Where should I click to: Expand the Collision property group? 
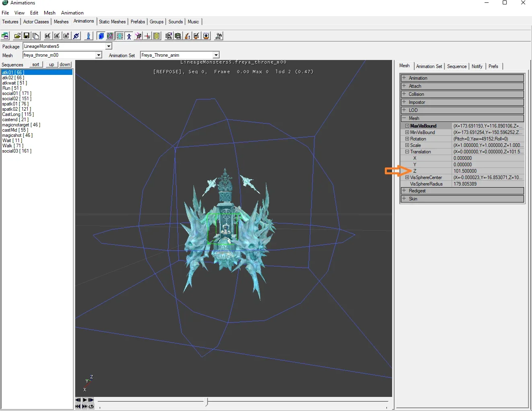(404, 94)
